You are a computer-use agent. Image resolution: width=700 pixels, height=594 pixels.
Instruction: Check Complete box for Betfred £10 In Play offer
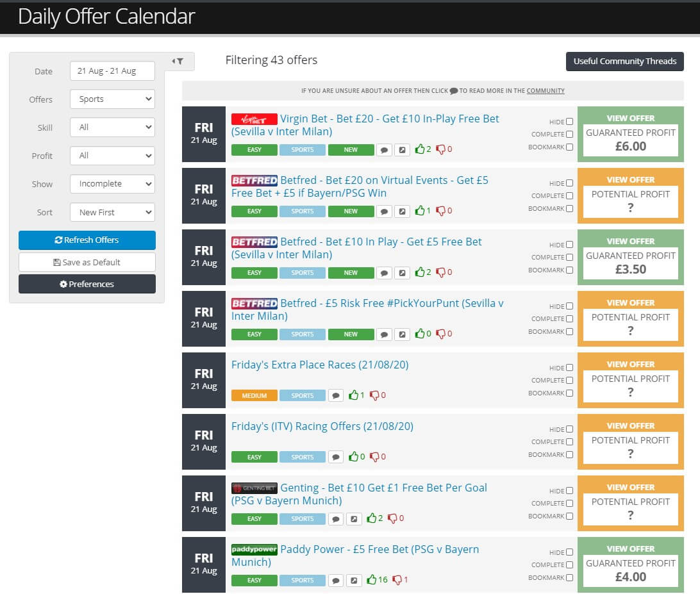569,257
